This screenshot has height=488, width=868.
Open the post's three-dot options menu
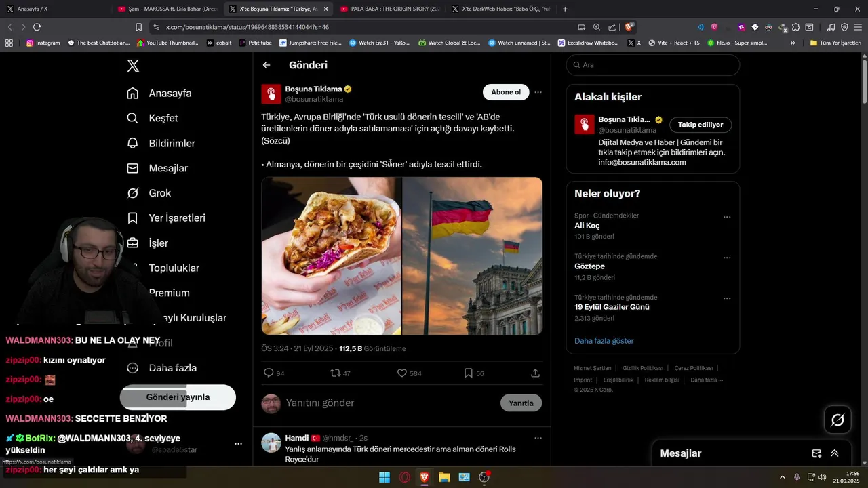click(538, 92)
